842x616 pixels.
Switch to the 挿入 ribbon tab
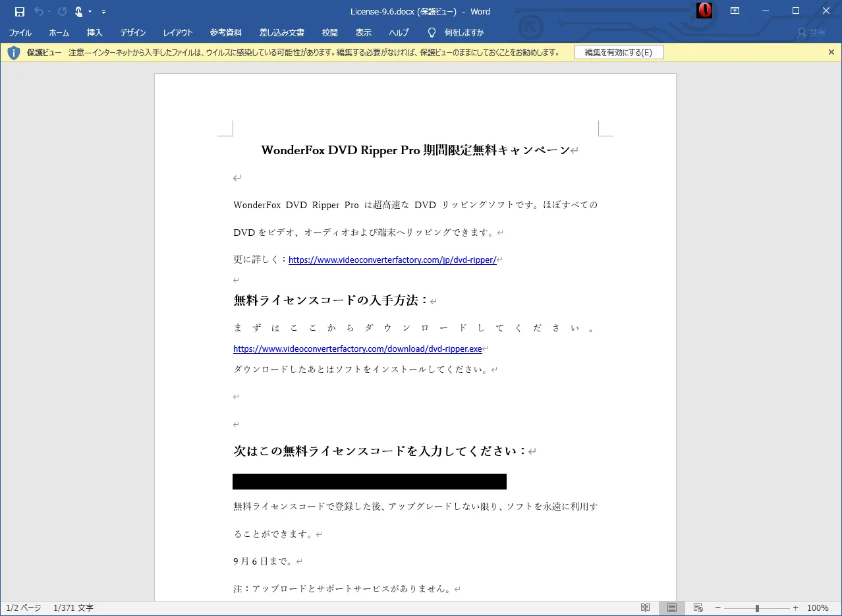tap(94, 32)
